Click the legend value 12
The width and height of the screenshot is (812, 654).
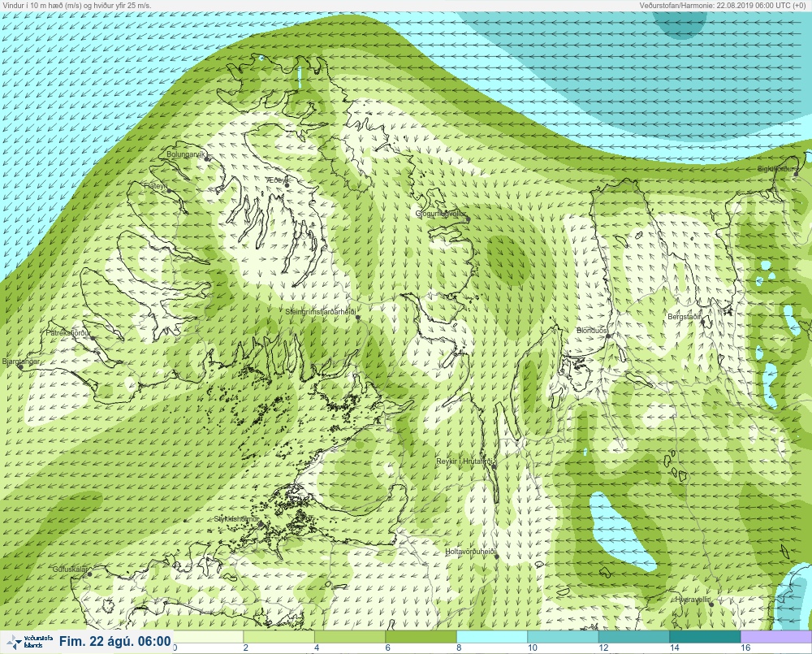click(x=603, y=648)
